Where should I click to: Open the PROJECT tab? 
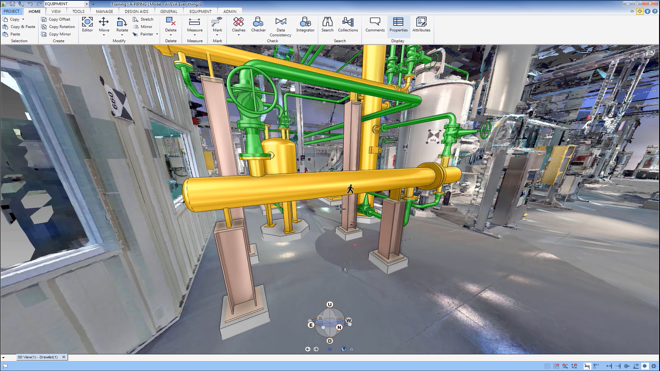12,11
